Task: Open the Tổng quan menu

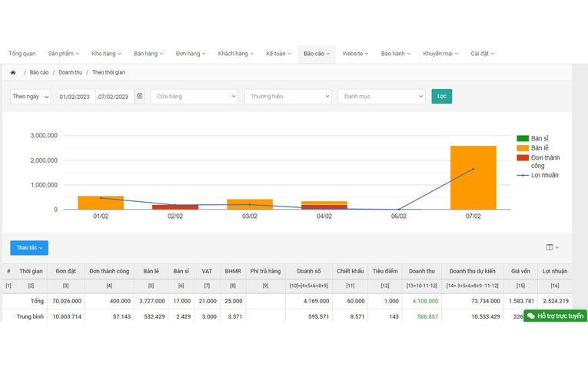Action: tap(22, 54)
